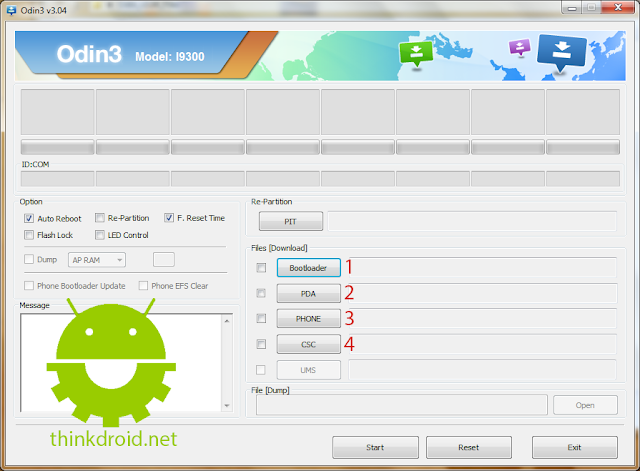This screenshot has width=640, height=471.
Task: Click the Reset button
Action: coord(469,447)
